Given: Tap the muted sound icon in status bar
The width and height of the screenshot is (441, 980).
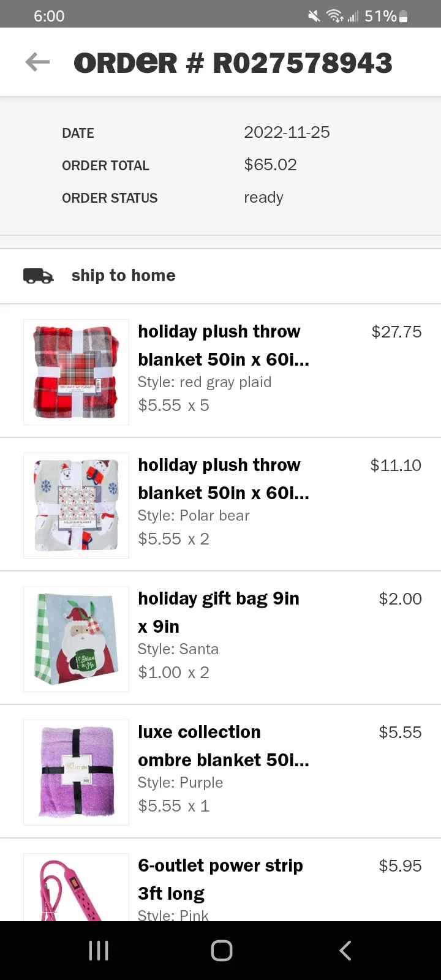Looking at the screenshot, I should point(314,17).
